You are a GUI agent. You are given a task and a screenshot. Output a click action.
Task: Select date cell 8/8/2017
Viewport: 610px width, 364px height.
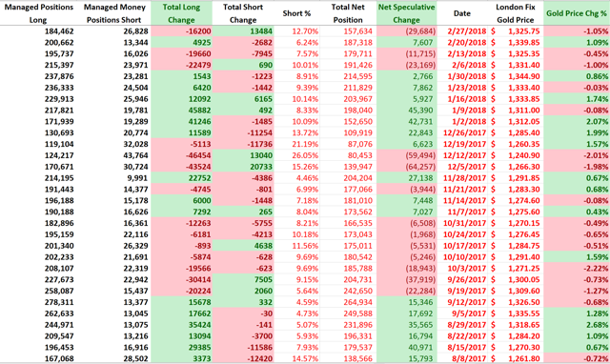pyautogui.click(x=461, y=358)
